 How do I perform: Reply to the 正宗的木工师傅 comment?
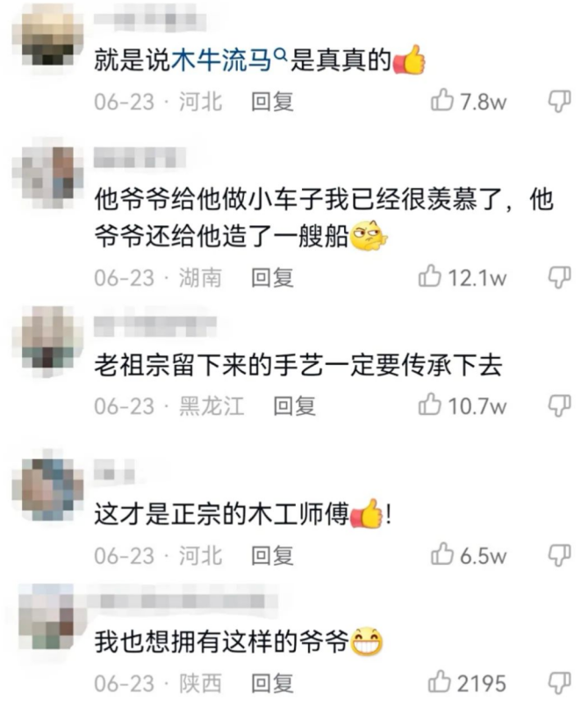click(272, 555)
